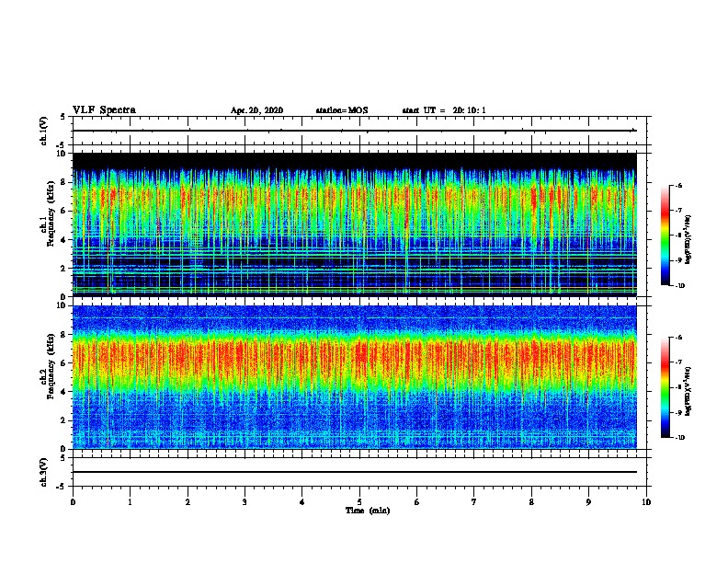Screen dimensions: 728x563
Task: Click the "-6" label on the ch.1 colorbar
Action: point(678,186)
